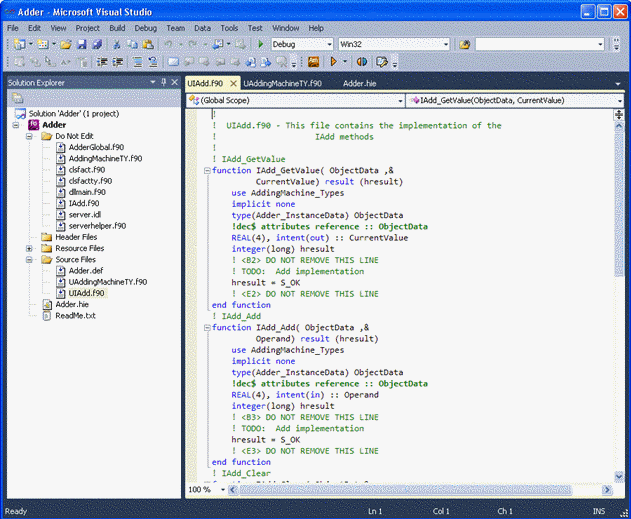Collapse the Source Files folder

[29, 260]
